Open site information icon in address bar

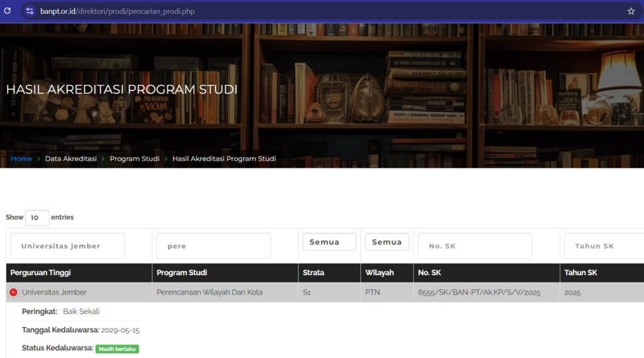coord(30,11)
